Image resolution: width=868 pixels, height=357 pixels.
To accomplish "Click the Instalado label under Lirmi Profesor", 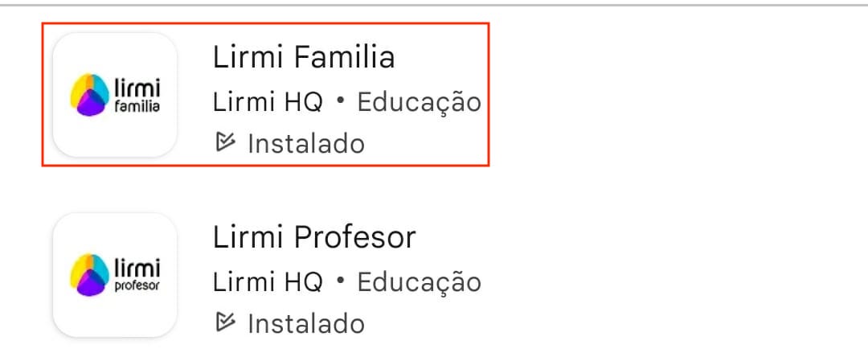I will tap(306, 324).
